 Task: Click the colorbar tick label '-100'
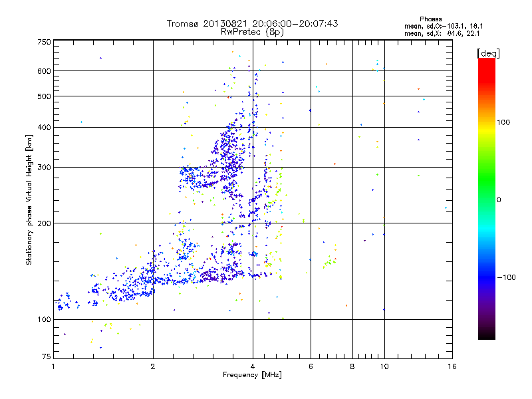[x=506, y=277]
